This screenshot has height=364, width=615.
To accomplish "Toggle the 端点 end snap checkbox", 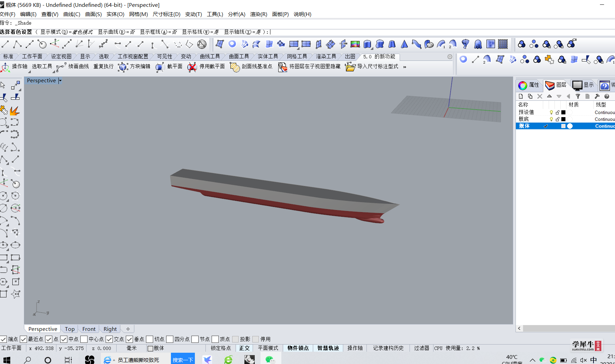I will tap(3, 339).
